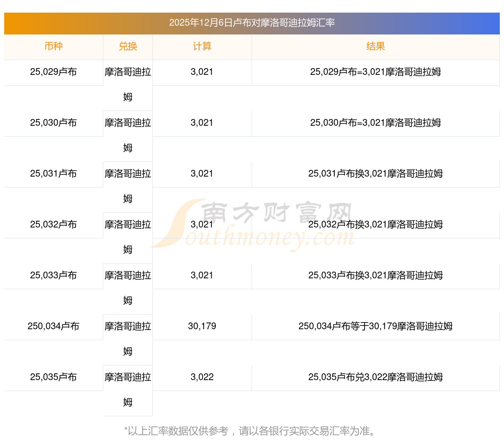
Task: Click the 2025年12月6日 exchange rate title banner
Action: (x=252, y=23)
